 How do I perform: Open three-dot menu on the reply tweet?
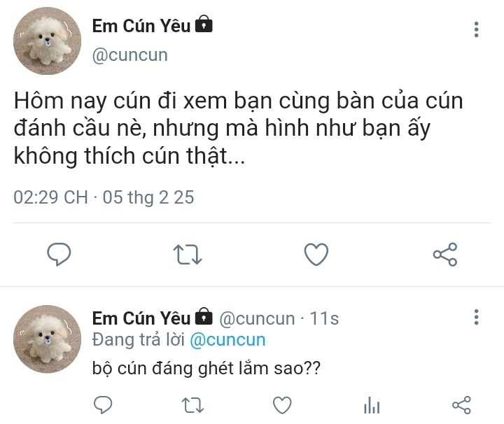click(x=477, y=317)
